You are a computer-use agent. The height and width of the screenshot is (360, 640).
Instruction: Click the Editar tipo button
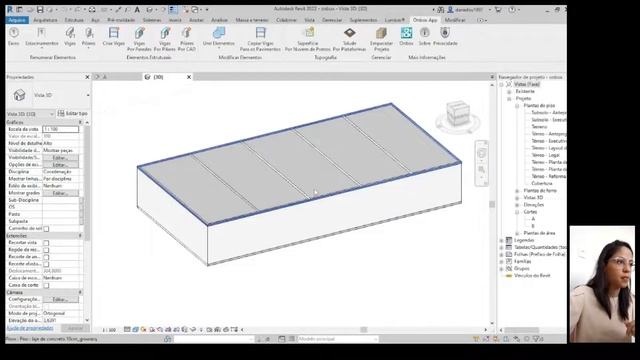click(73, 113)
